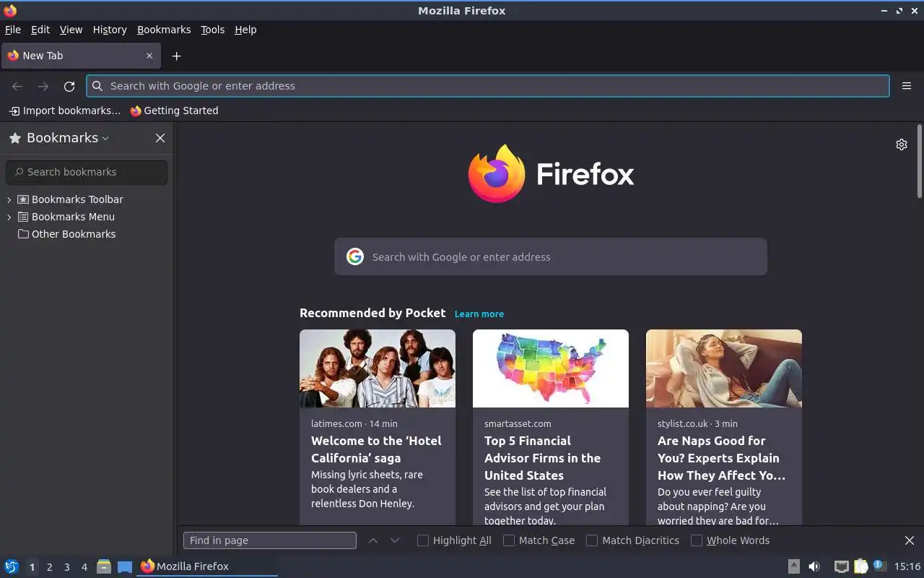Enable Match Diacritics checkbox
Screen dimensions: 924x578
coord(592,540)
